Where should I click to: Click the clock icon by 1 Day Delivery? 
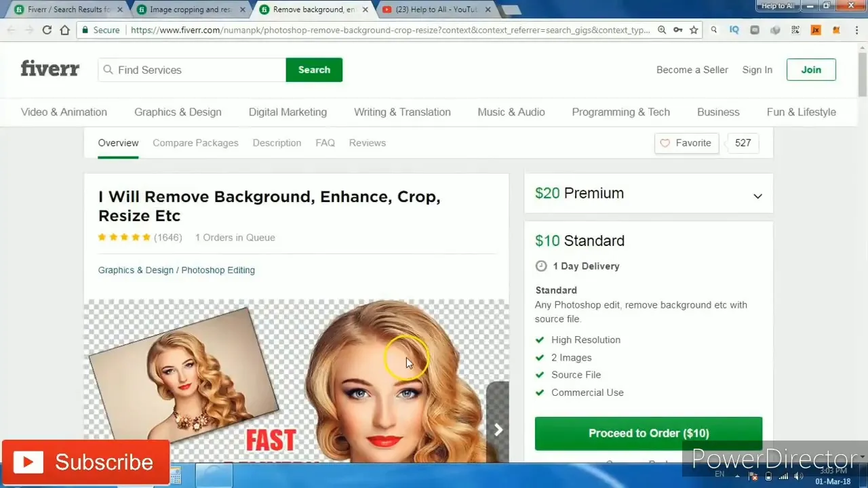point(540,266)
